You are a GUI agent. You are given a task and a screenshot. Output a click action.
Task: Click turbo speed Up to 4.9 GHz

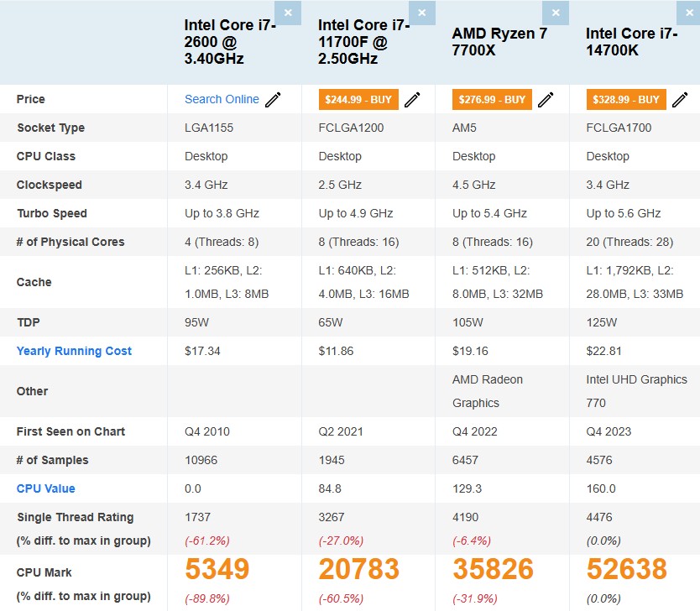(x=356, y=213)
